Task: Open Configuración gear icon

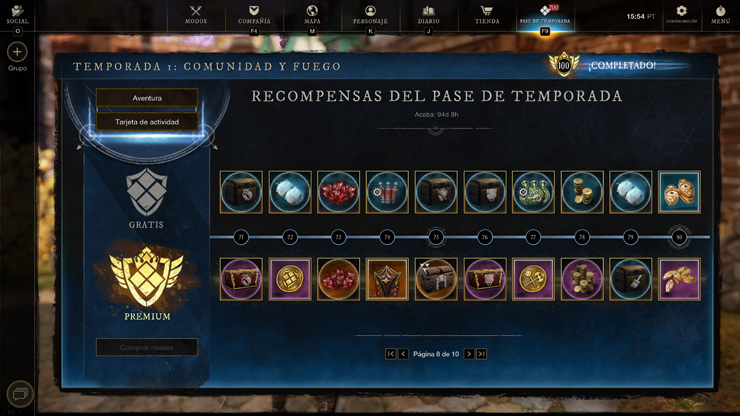Action: click(x=681, y=11)
